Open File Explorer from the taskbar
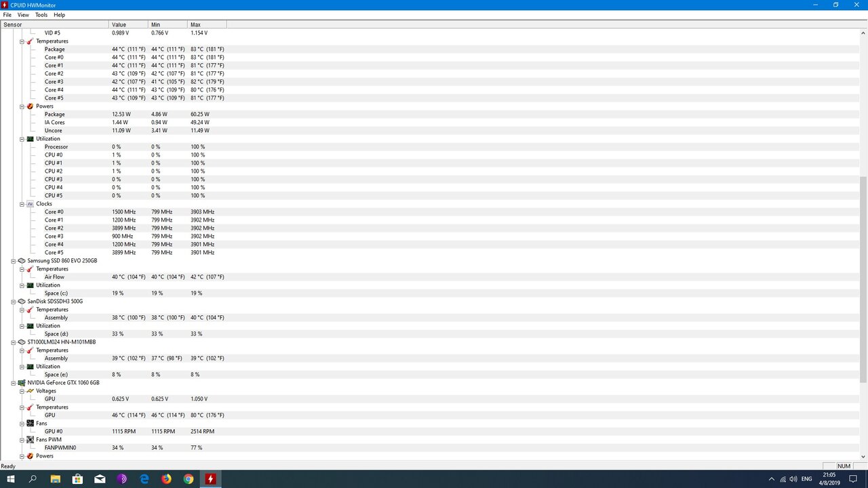This screenshot has height=488, width=868. tap(56, 479)
